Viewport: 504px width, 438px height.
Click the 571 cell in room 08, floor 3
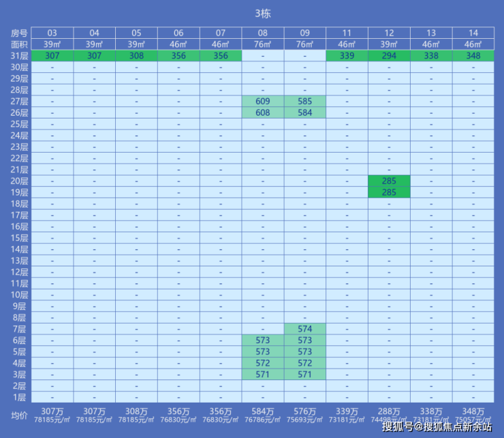tap(262, 375)
